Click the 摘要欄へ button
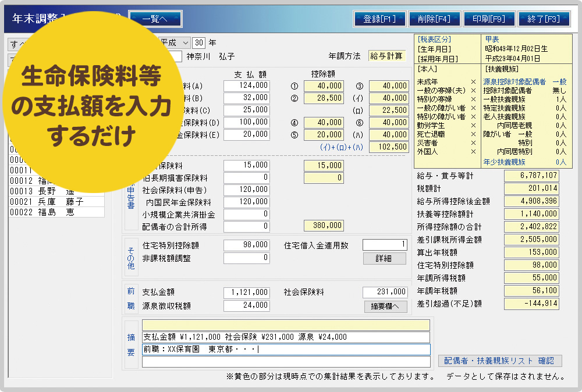The height and width of the screenshot is (392, 582). tap(385, 307)
